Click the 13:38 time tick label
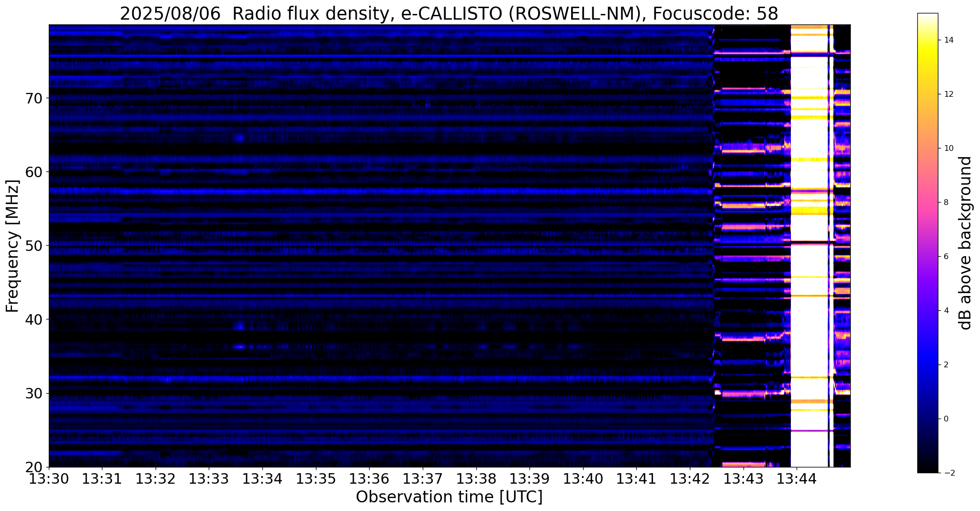 pos(476,478)
